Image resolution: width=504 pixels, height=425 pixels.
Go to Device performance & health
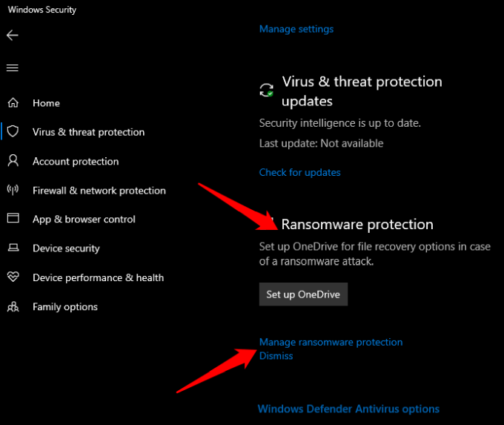98,277
